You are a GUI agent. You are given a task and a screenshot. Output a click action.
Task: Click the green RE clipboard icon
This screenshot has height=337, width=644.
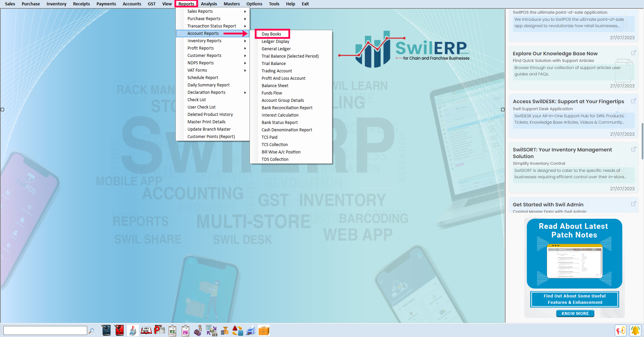click(172, 331)
